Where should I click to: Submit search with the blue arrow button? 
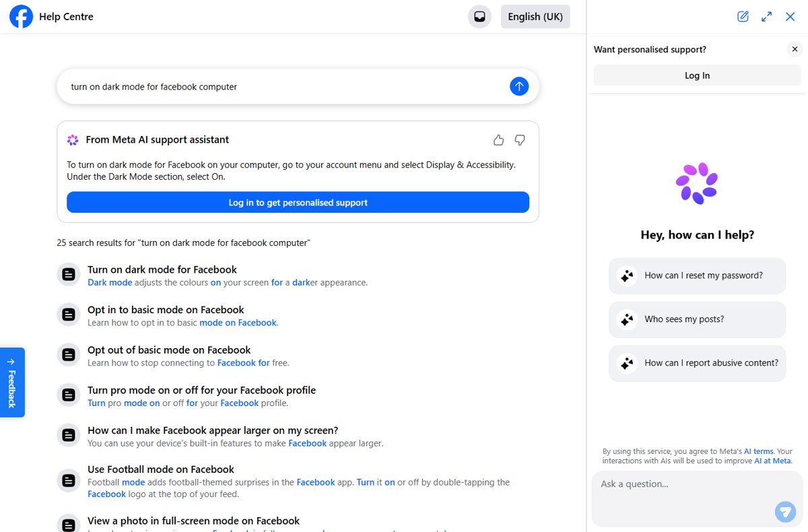coord(519,86)
